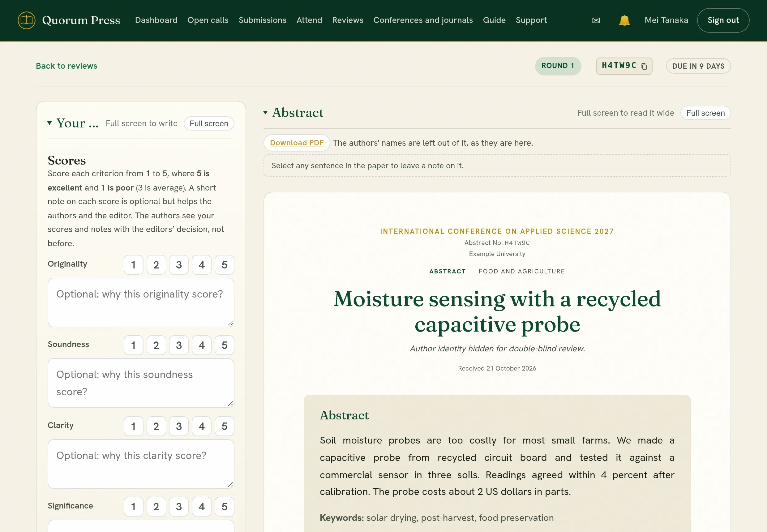Screen dimensions: 767x532
Task: Give Significance a score of 1
Action: coord(133,506)
